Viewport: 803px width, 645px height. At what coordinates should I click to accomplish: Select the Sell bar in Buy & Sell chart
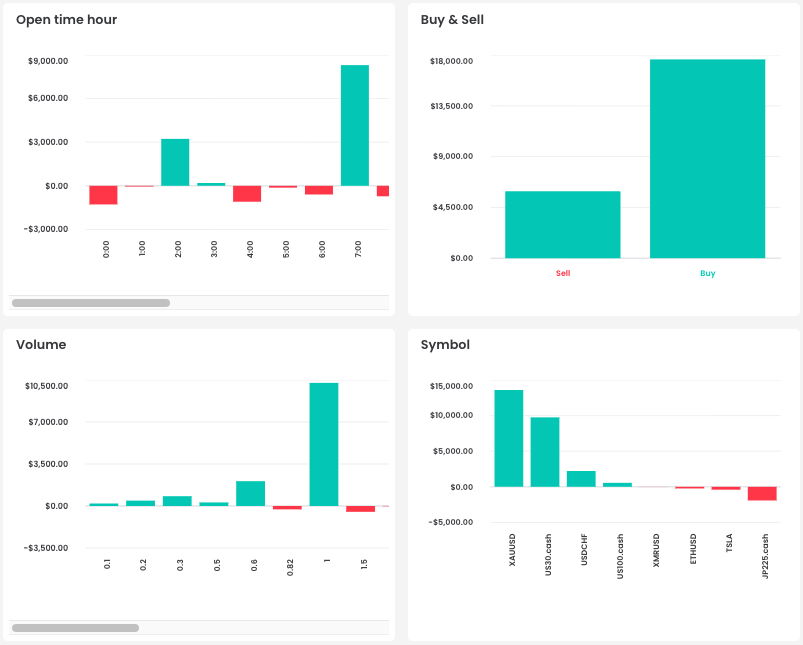(563, 225)
